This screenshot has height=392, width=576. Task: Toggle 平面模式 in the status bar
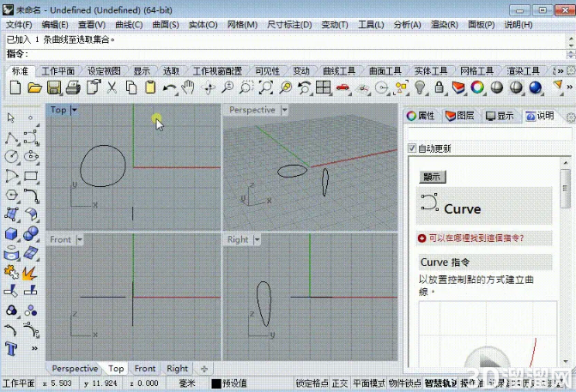click(x=368, y=383)
